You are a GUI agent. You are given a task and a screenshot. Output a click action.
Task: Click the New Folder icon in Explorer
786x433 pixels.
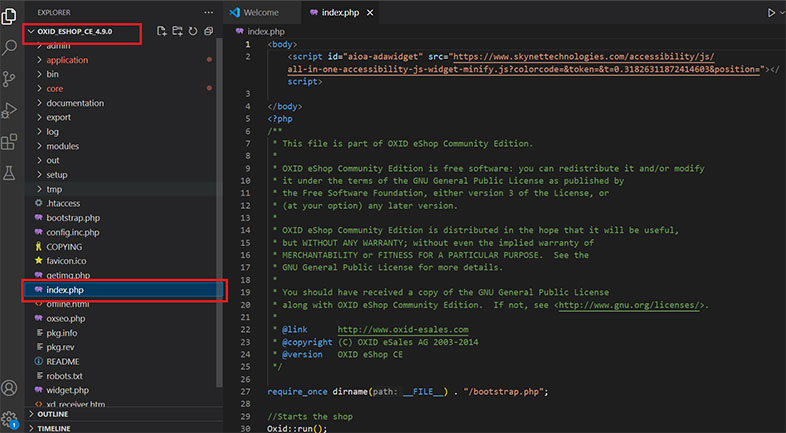176,31
